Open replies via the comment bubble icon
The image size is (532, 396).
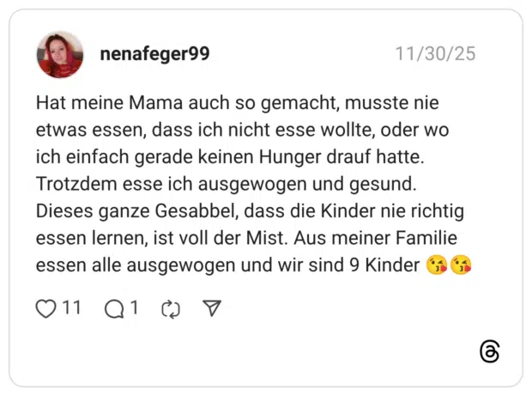114,309
